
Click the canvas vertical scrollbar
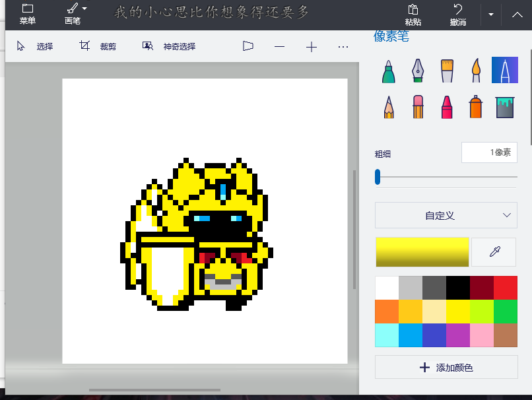point(354,229)
